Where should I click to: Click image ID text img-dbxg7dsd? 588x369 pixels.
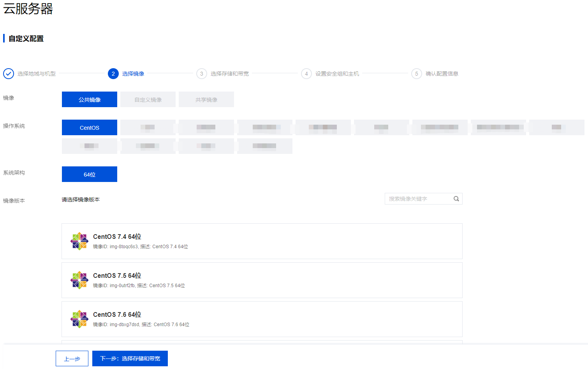pyautogui.click(x=124, y=325)
